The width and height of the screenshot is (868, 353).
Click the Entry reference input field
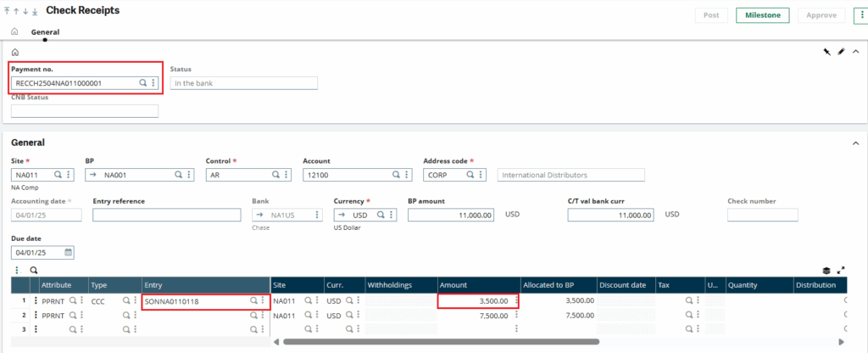coord(167,215)
